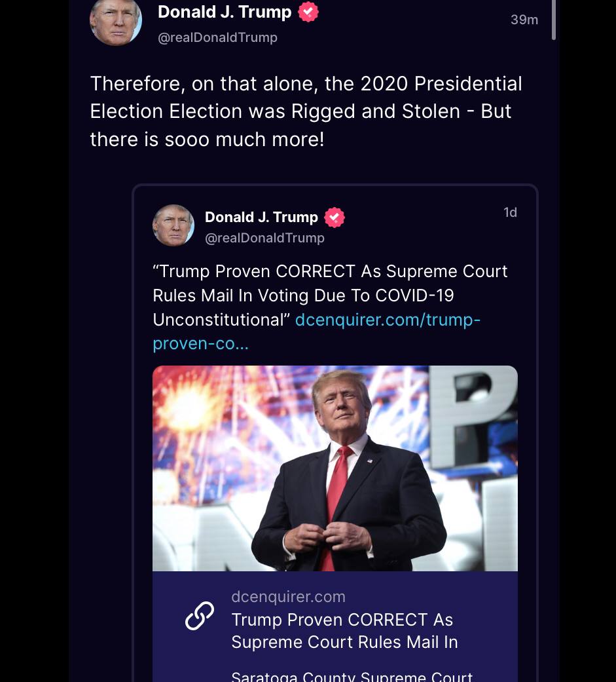Open the dcenquirer.com/trump-proven-co... hyperlink
The height and width of the screenshot is (682, 616).
point(388,320)
